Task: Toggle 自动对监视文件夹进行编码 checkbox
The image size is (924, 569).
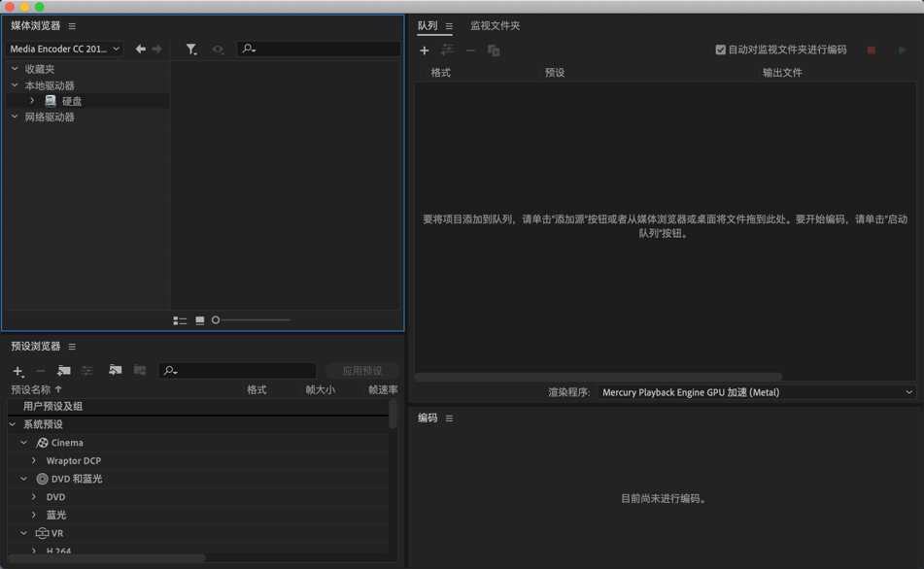Action: point(720,49)
